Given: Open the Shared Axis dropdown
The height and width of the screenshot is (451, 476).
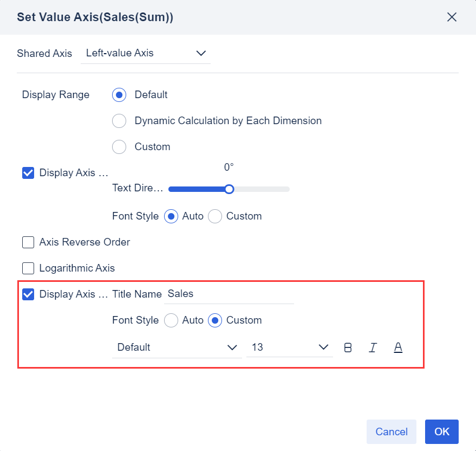Looking at the screenshot, I should click(145, 53).
